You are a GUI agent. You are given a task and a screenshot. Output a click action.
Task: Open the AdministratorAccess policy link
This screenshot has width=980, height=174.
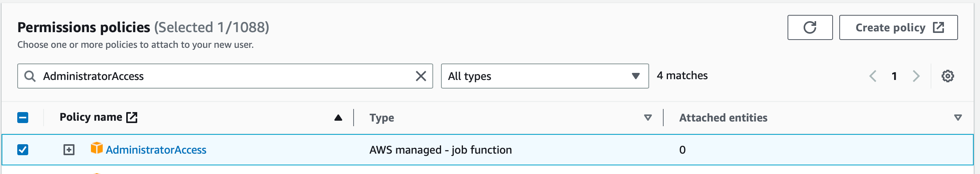156,150
